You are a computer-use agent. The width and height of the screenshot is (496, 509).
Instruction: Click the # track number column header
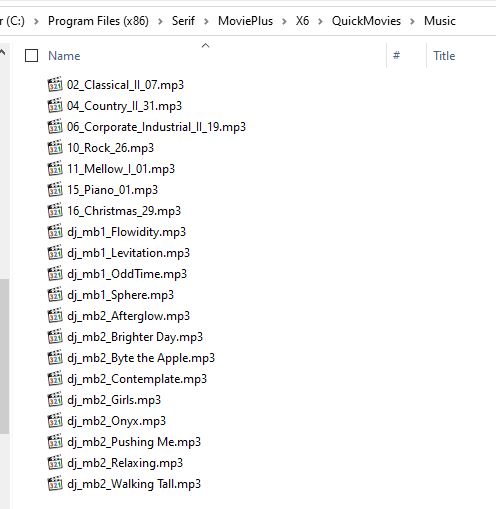pos(396,55)
